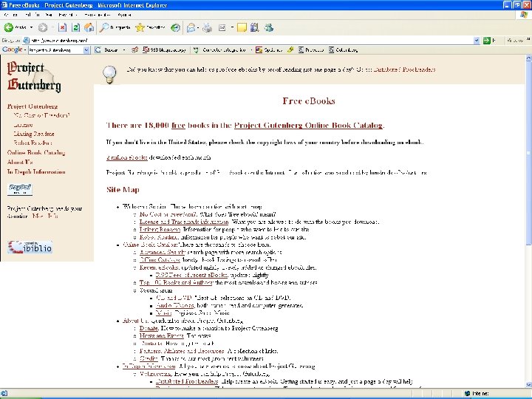Open the spell-checker dropdown arrow
Image resolution: width=532 pixels, height=399 pixels.
tap(251, 50)
